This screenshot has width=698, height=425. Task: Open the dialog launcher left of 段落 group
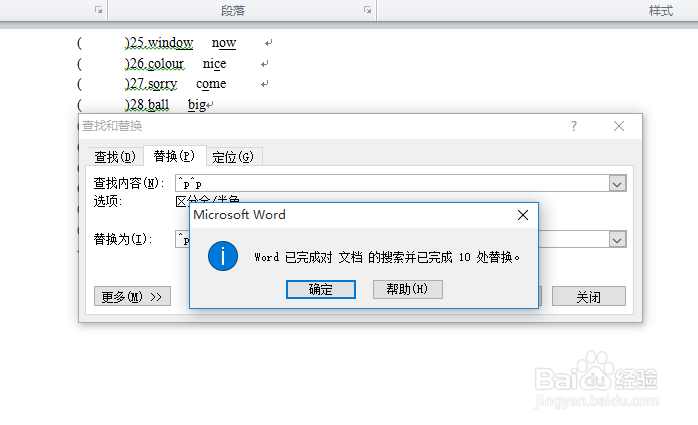(98, 10)
